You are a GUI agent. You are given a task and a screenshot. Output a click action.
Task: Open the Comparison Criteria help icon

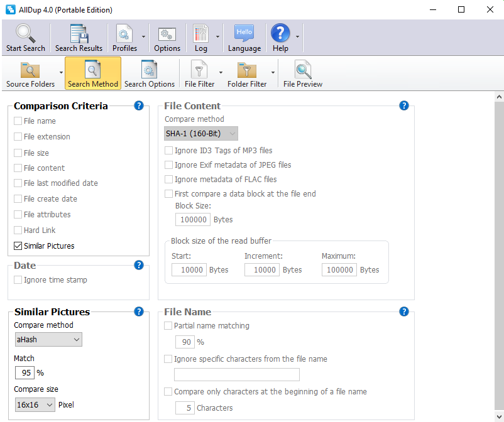(139, 105)
